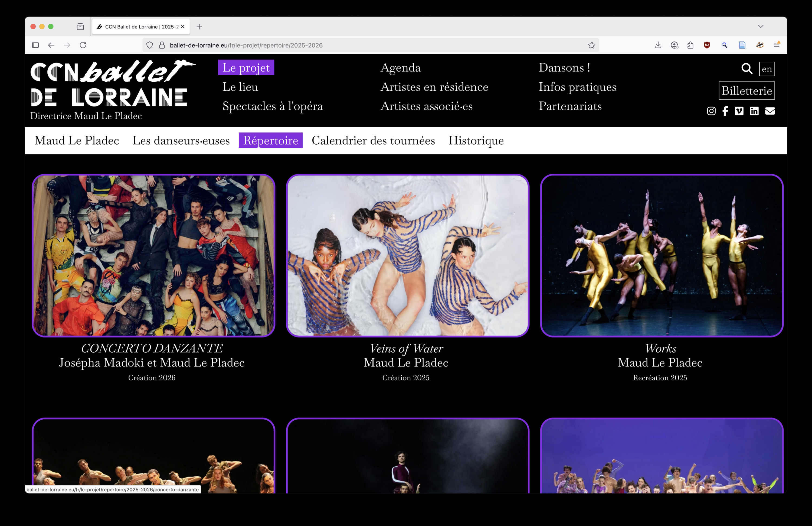Open the site search magnifier
This screenshot has height=526, width=812.
point(746,69)
